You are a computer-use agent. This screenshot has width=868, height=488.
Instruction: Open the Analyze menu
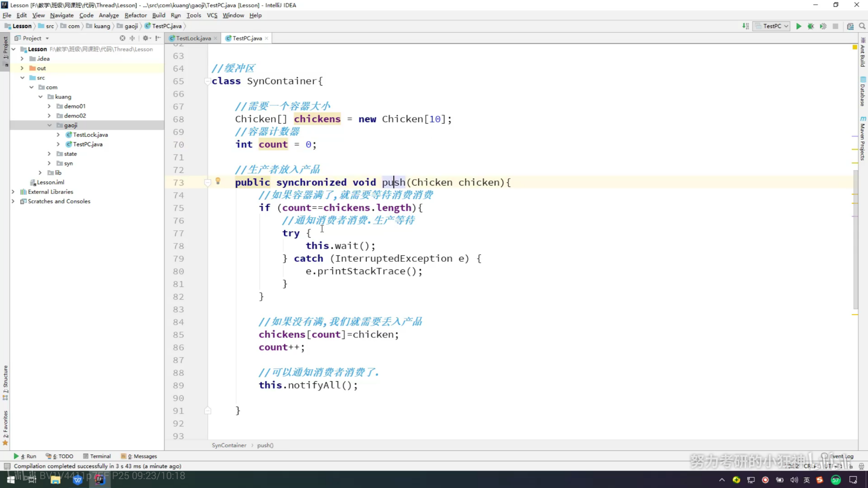(x=108, y=15)
